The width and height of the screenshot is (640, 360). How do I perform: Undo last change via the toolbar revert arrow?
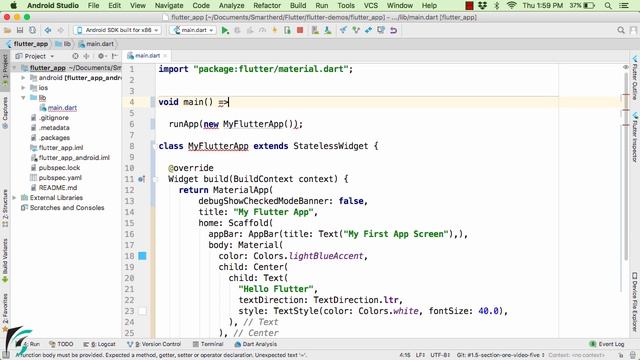[x=393, y=30]
